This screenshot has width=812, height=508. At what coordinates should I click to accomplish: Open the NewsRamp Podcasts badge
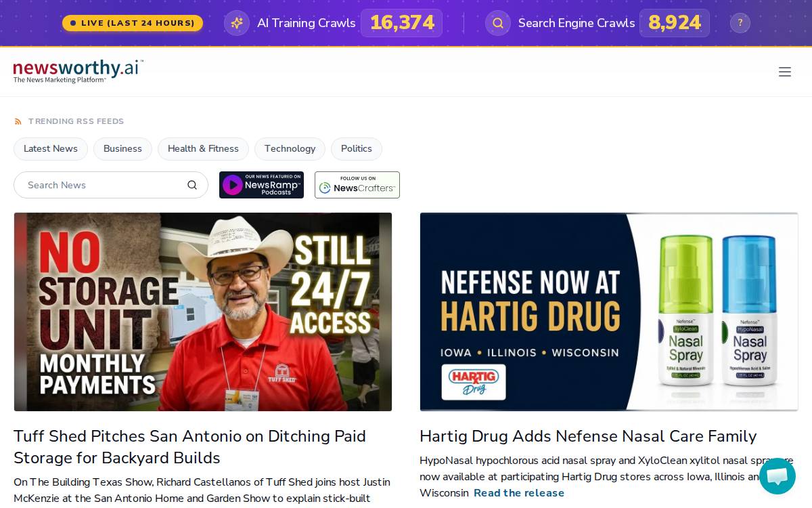(x=261, y=185)
